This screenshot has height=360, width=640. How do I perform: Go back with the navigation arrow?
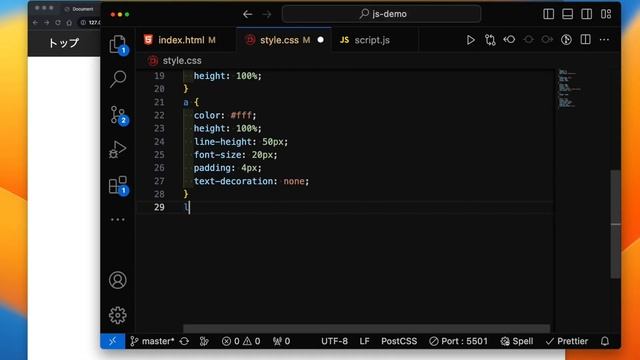coord(247,14)
